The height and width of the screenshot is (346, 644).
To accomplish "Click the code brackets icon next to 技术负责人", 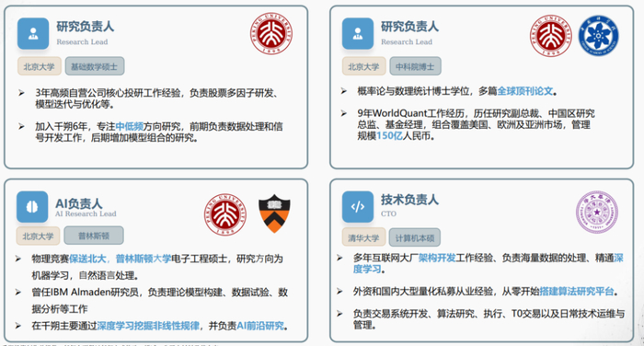I will [357, 206].
